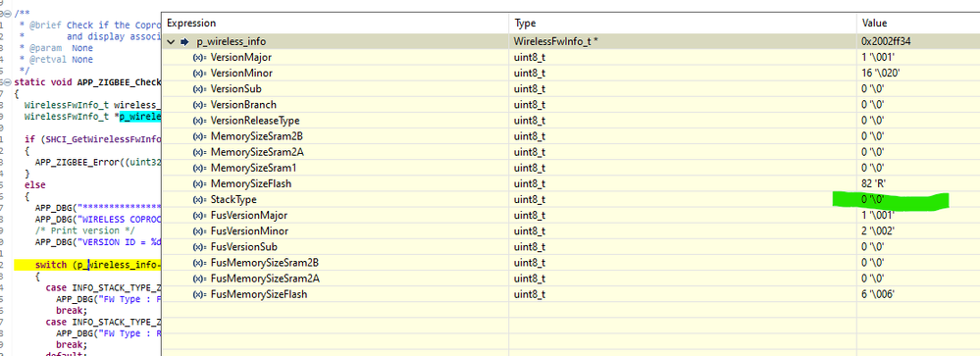This screenshot has width=980, height=356.
Task: Click the Expression column header
Action: click(191, 24)
